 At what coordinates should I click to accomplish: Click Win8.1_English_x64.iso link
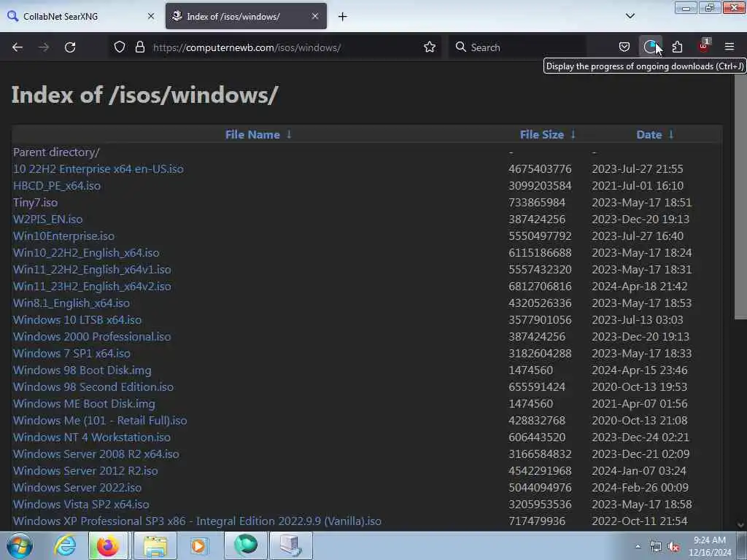coord(71,303)
